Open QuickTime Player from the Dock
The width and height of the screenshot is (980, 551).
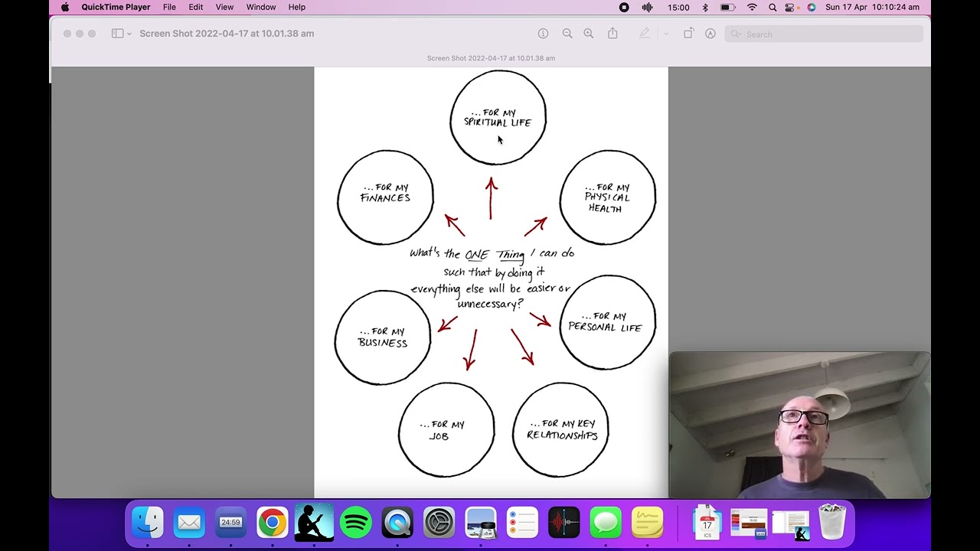pos(397,523)
